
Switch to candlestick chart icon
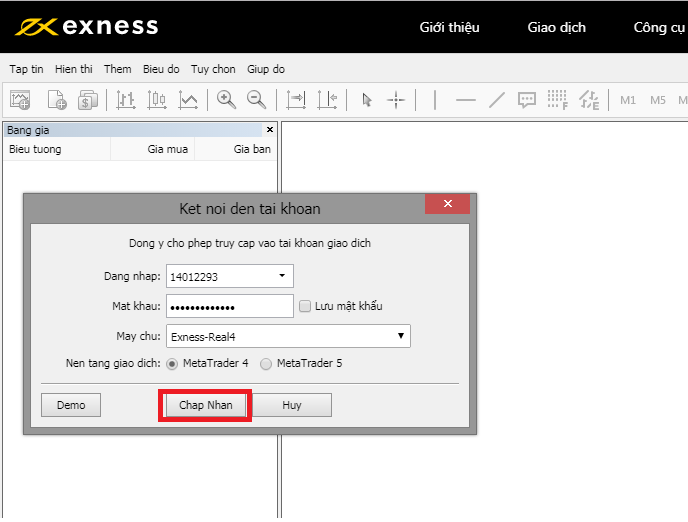(157, 99)
